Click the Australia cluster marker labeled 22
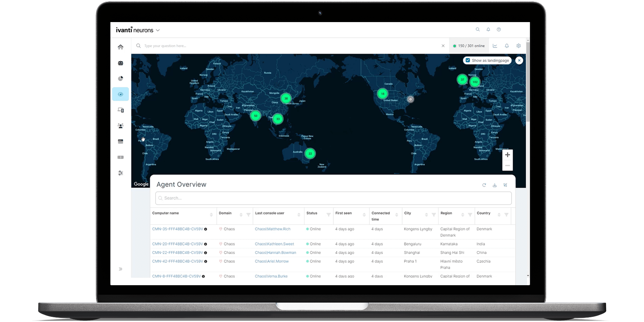 (310, 153)
